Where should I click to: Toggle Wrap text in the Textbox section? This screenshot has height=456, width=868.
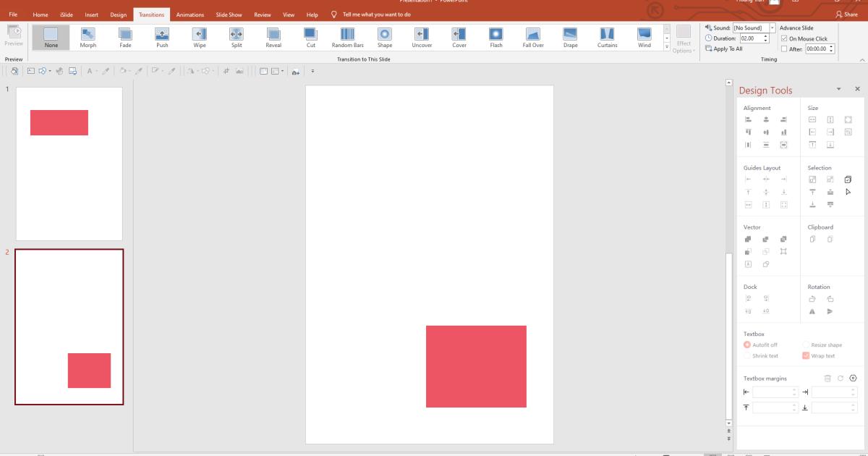[807, 355]
